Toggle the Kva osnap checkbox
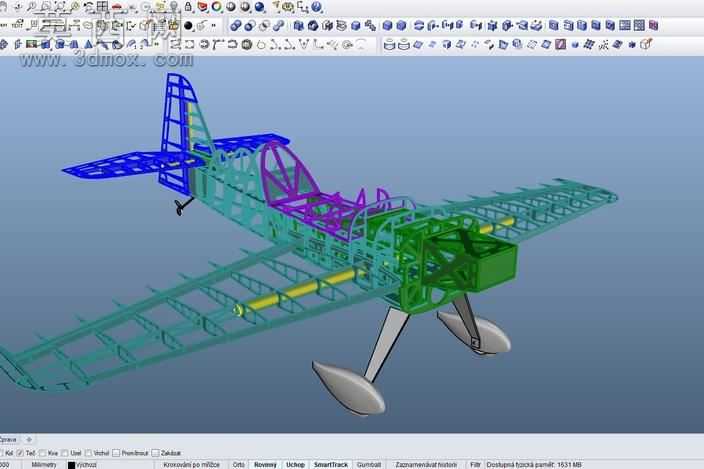The image size is (704, 469). point(43,453)
